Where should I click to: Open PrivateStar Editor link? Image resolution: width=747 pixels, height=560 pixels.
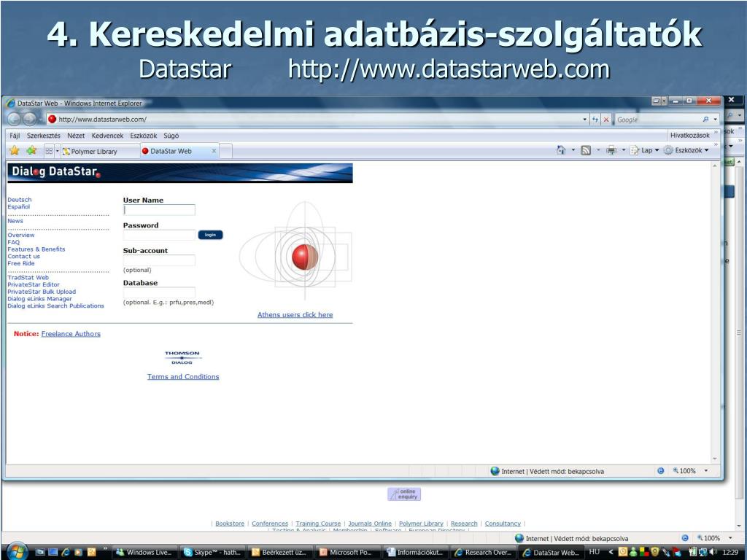(34, 284)
